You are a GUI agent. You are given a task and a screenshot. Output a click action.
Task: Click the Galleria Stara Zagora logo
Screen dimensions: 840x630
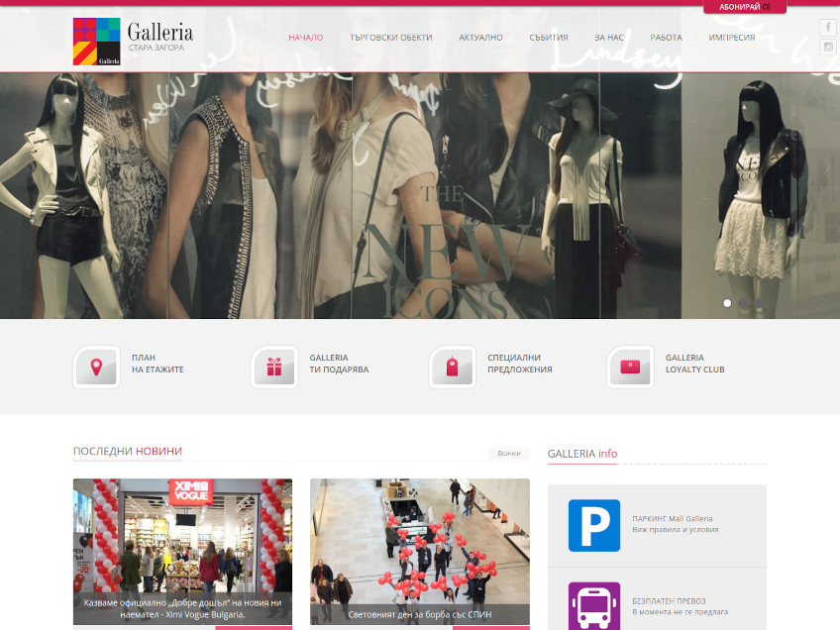click(134, 42)
